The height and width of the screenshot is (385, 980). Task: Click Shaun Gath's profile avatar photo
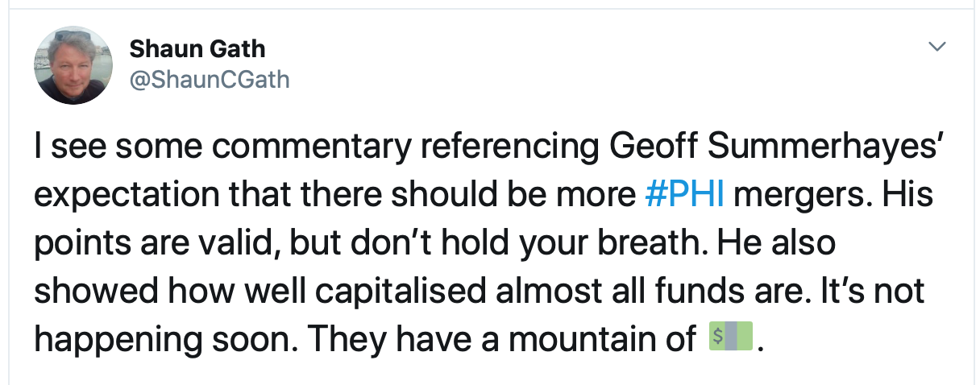[x=73, y=65]
